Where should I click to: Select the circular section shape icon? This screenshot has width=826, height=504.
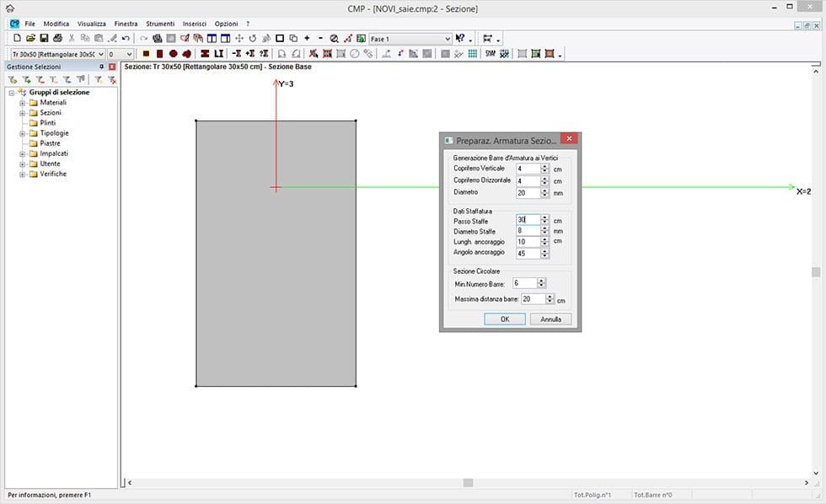coord(173,54)
